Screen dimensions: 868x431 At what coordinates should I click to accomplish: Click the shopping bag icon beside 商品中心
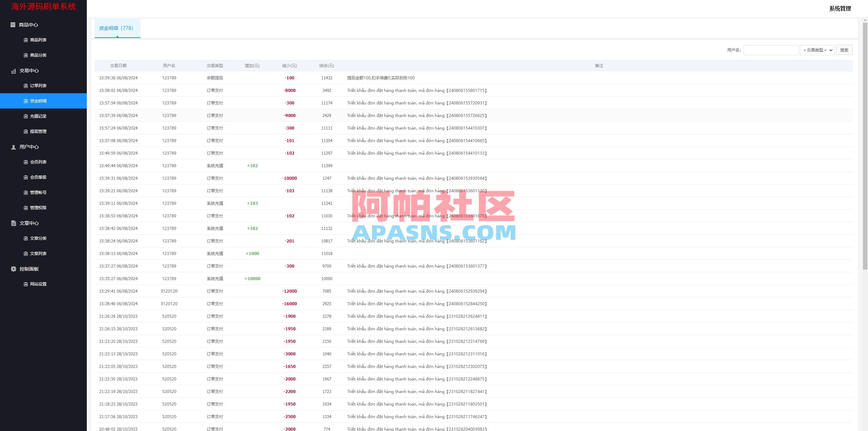pyautogui.click(x=13, y=24)
